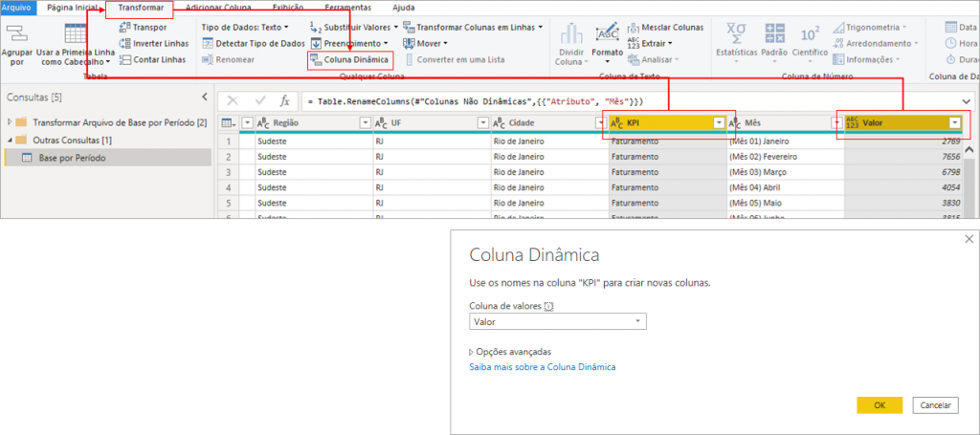Click the Transpor tool
This screenshot has width=980, height=435.
(143, 28)
